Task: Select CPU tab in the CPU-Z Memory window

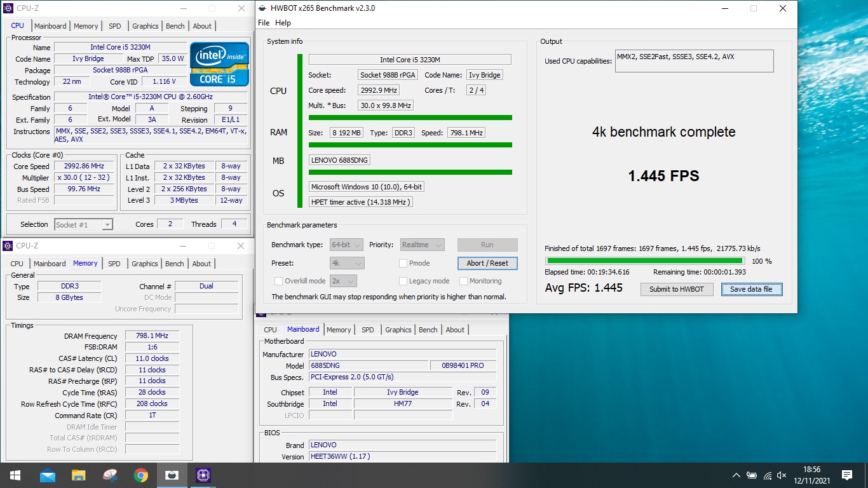Action: coord(17,264)
